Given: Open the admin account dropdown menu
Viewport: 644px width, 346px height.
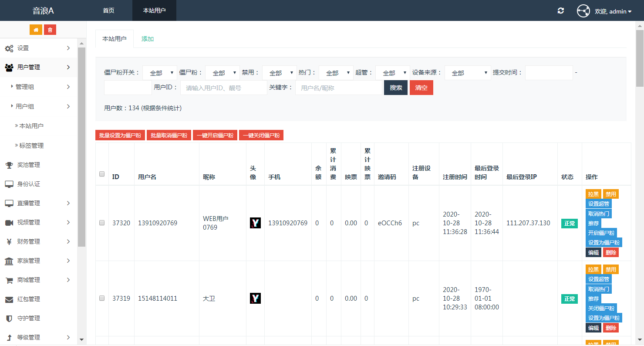Looking at the screenshot, I should click(x=613, y=11).
